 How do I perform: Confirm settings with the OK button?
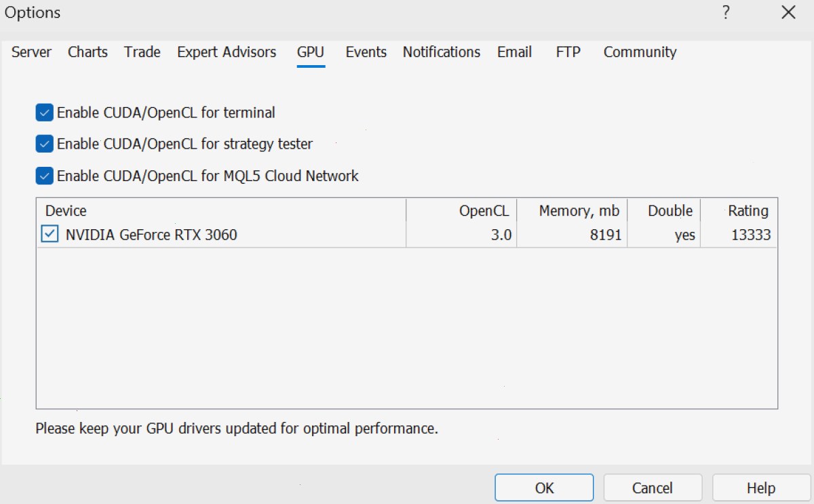(x=544, y=488)
